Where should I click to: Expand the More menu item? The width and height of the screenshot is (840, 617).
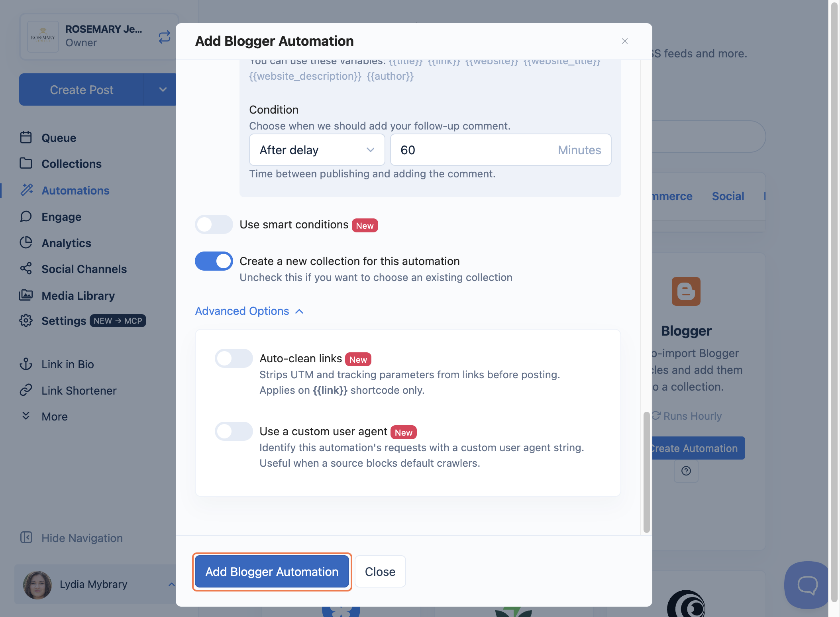[x=55, y=417]
